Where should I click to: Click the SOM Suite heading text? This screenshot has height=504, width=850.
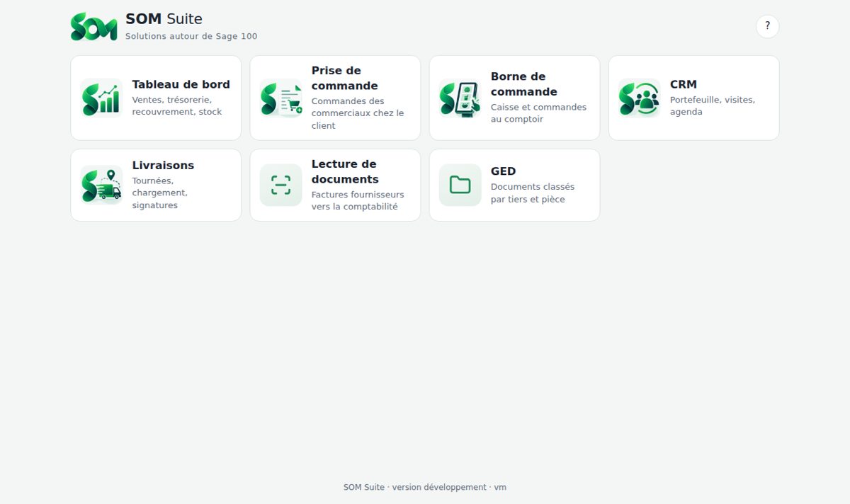pos(164,19)
